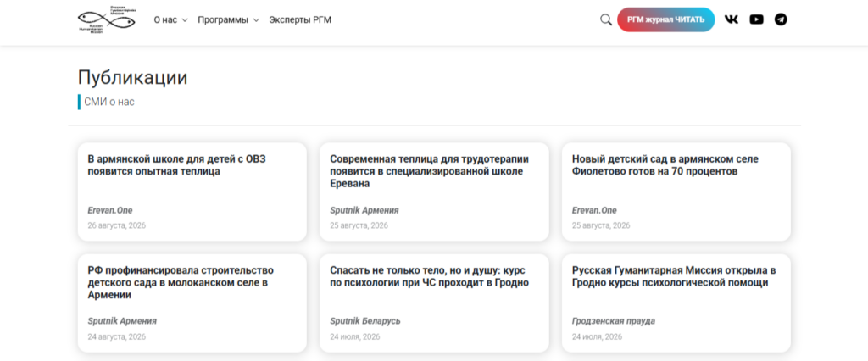Viewport: 868px width, 361px height.
Task: Go to «Эксперты РГМ» page
Action: pyautogui.click(x=300, y=20)
